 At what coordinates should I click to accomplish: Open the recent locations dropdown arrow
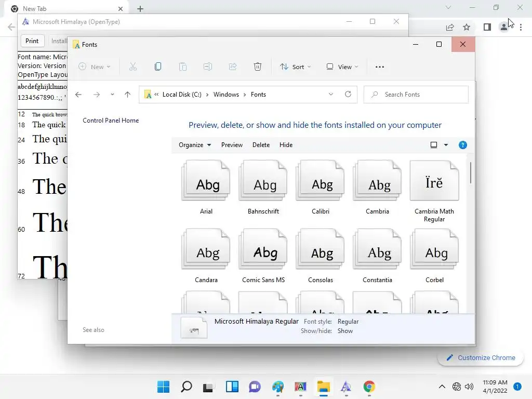[x=112, y=95]
